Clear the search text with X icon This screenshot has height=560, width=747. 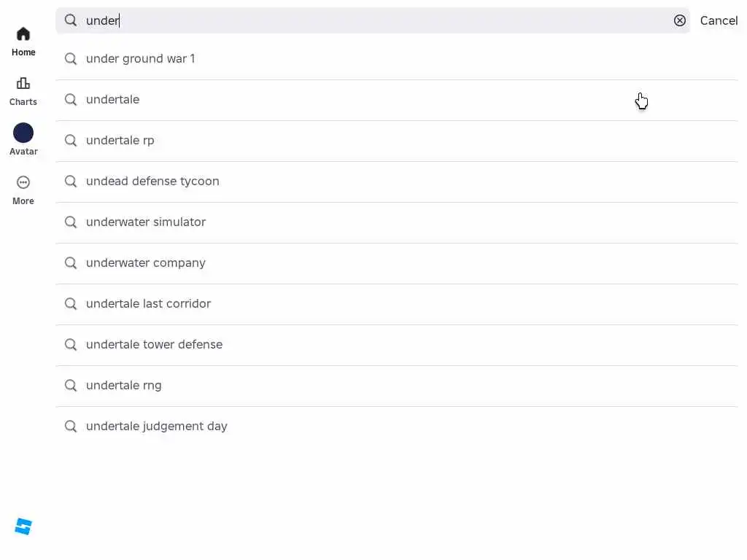[x=680, y=20]
